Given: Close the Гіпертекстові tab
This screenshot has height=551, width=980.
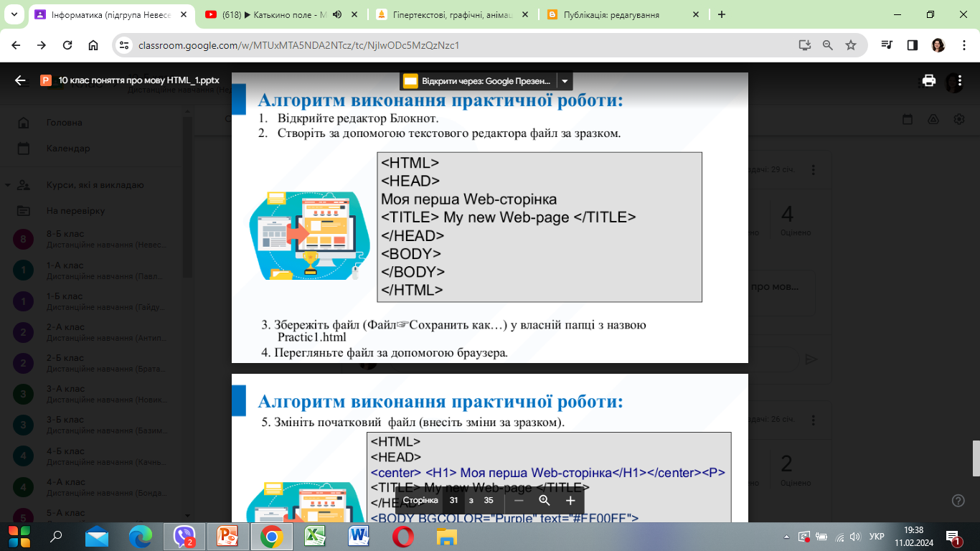Looking at the screenshot, I should point(526,14).
